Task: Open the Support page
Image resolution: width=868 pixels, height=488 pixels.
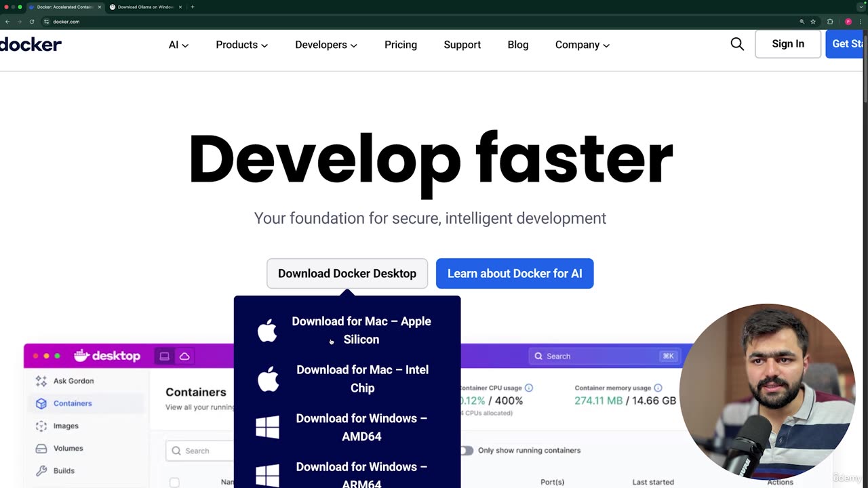Action: pos(462,45)
